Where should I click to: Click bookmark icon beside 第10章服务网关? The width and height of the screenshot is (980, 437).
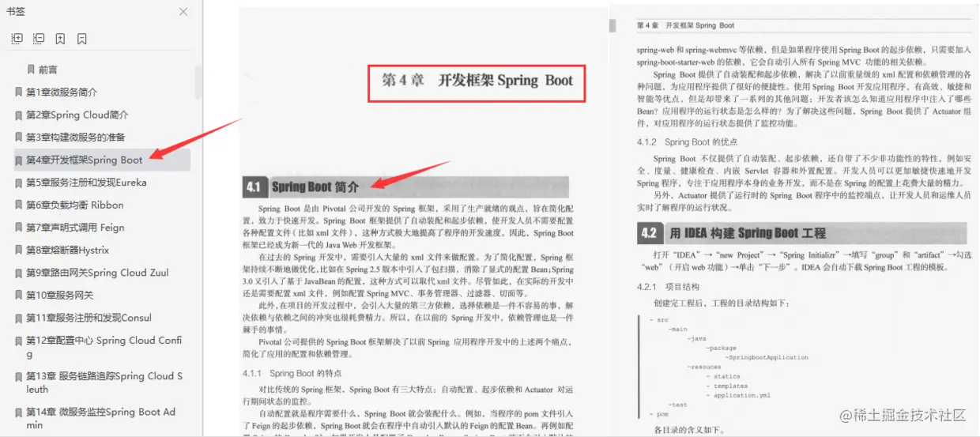tap(18, 295)
